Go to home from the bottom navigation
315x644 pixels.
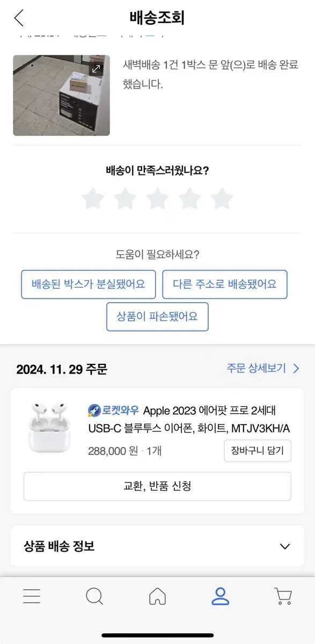pyautogui.click(x=157, y=596)
